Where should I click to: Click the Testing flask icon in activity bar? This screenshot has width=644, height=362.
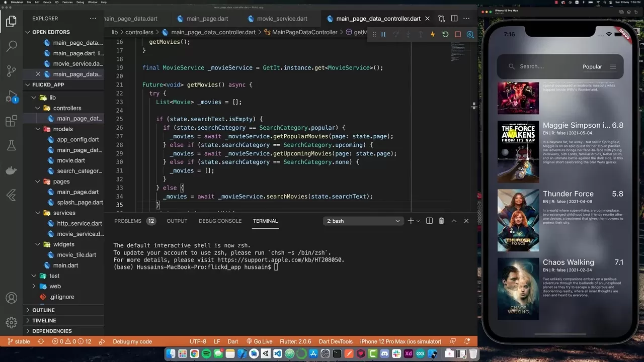(12, 145)
